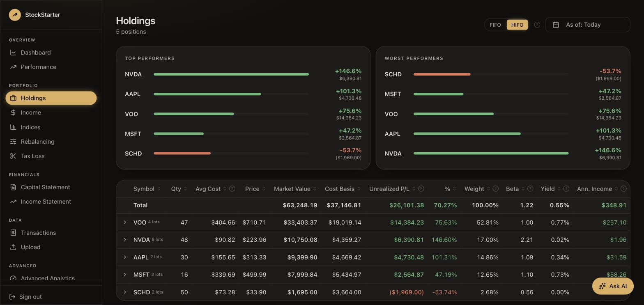Sort table by Price column
Viewport: 644px width, 305px height.
coord(255,189)
